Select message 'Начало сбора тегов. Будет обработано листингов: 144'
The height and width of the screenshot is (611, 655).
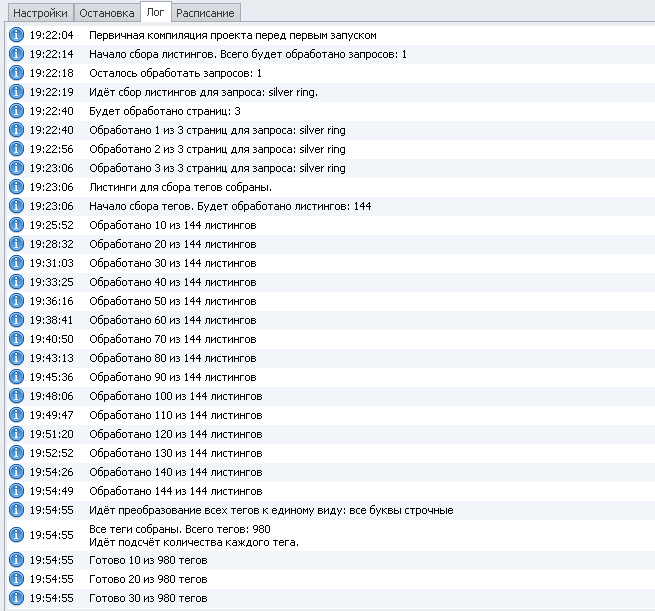(230, 206)
